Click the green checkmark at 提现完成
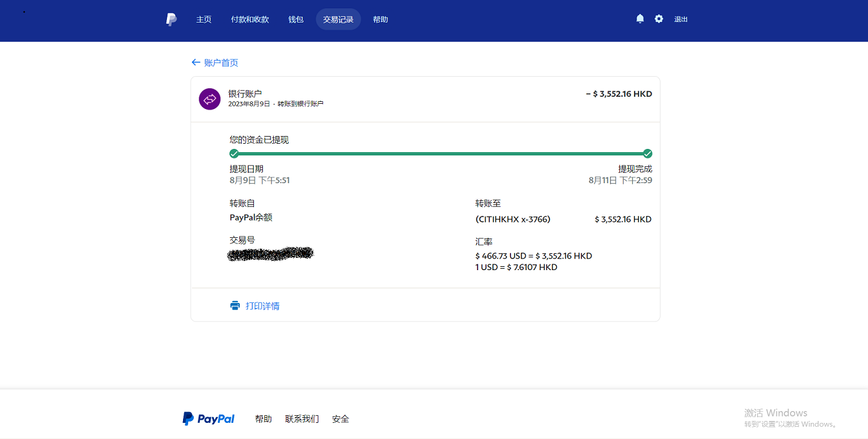 [x=648, y=153]
